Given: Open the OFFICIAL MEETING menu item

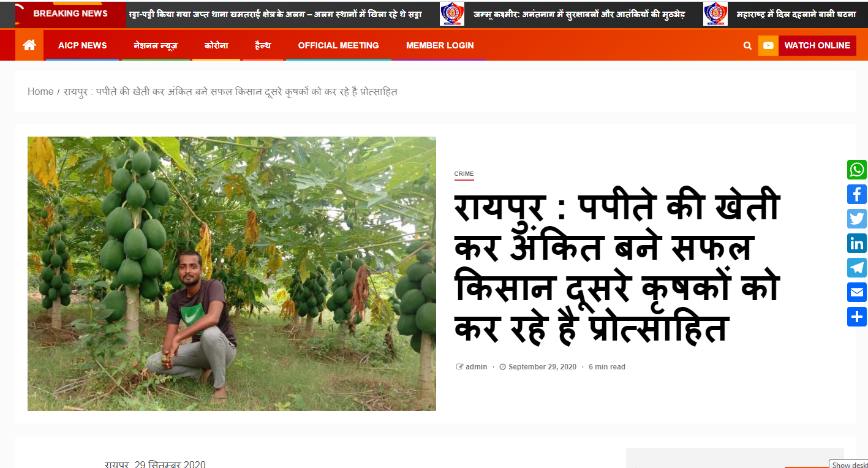Looking at the screenshot, I should (338, 45).
